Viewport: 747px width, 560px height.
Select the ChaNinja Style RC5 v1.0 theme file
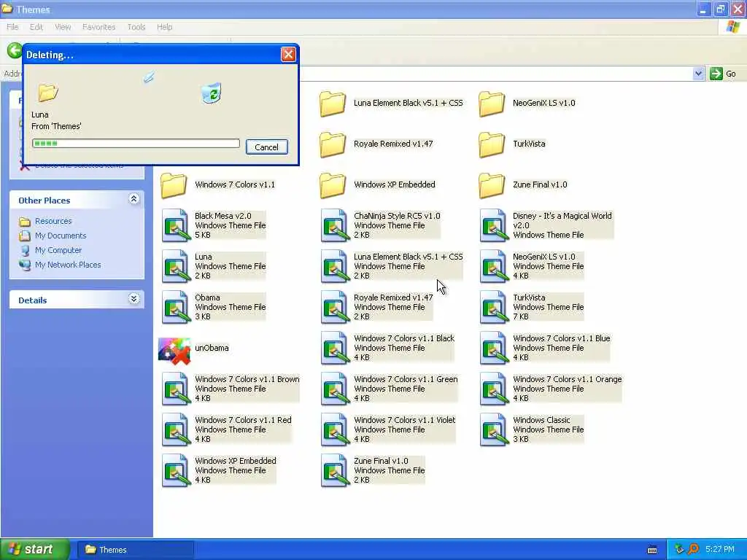[381, 225]
